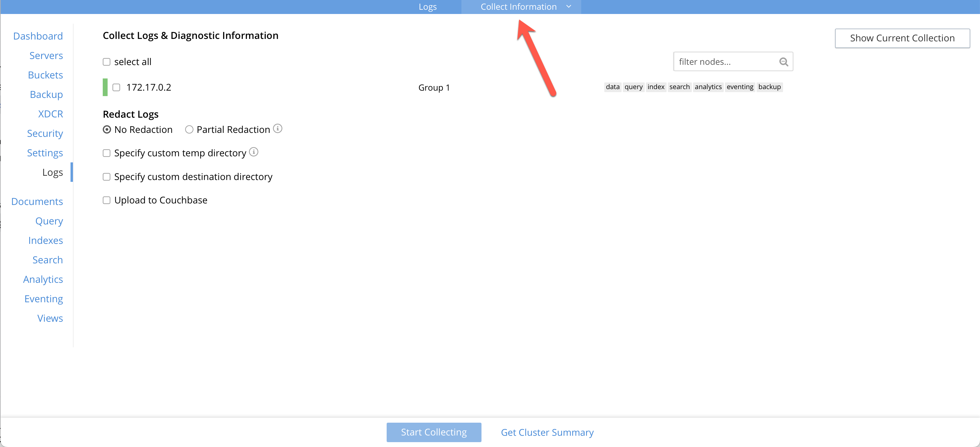Click Start Collecting button
This screenshot has width=980, height=447.
(433, 432)
